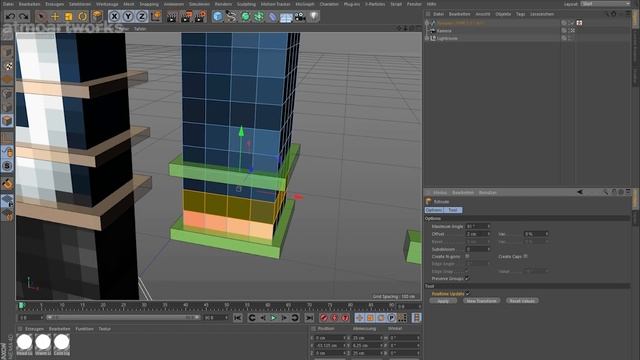Viewport: 640px width, 360px height.
Task: Open the Rendern menu
Action: pos(223,4)
